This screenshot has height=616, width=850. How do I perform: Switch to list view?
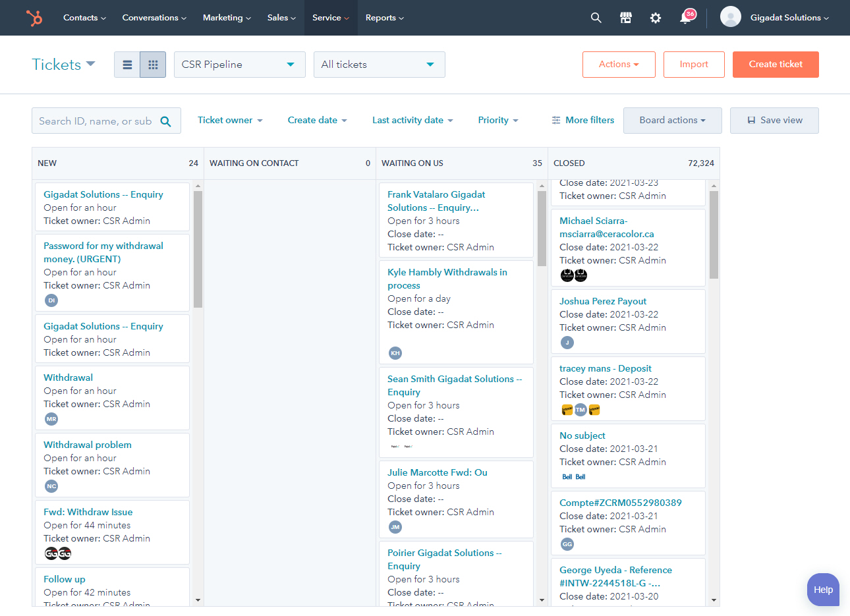coord(127,65)
